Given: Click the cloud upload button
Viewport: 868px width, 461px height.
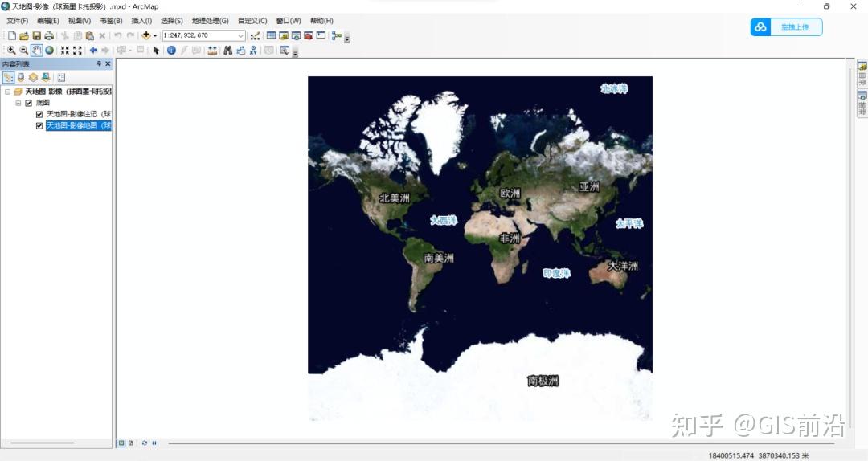Looking at the screenshot, I should (786, 27).
